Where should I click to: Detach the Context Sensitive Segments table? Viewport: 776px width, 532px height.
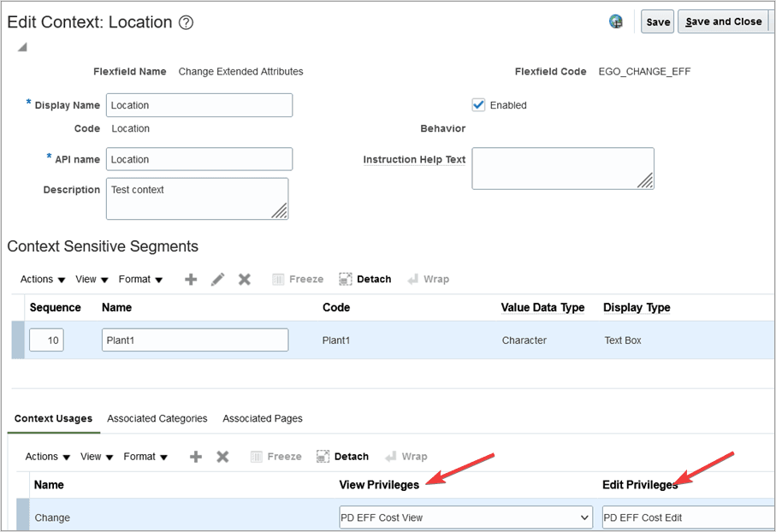364,279
